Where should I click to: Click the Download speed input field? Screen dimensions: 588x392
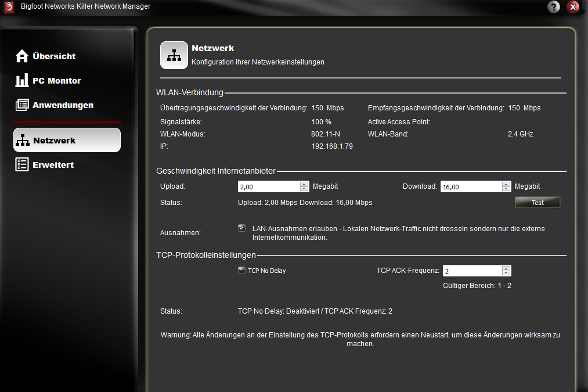tap(471, 187)
